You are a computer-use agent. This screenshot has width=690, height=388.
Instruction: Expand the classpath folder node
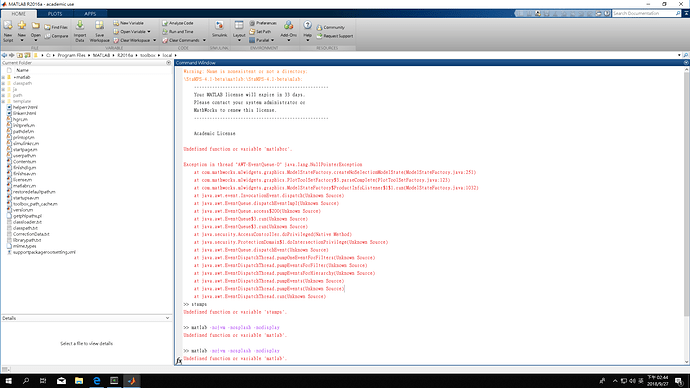click(x=4, y=83)
